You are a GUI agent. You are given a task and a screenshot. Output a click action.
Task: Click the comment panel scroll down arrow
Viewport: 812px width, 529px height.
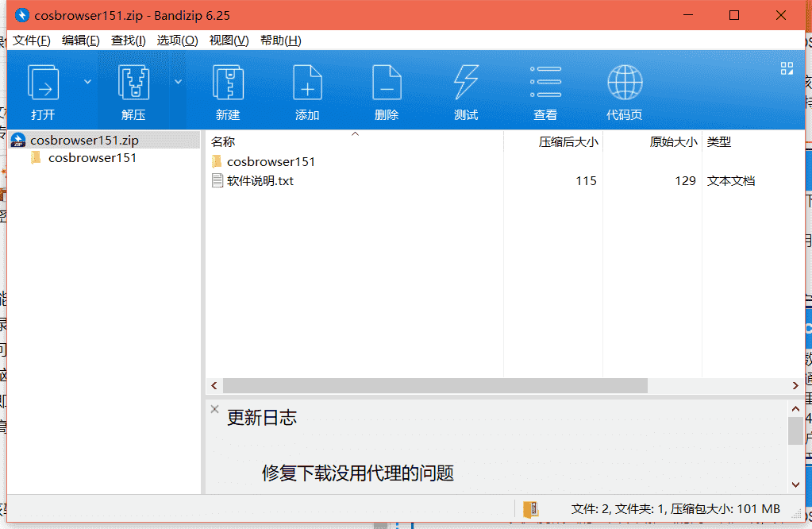tap(796, 485)
